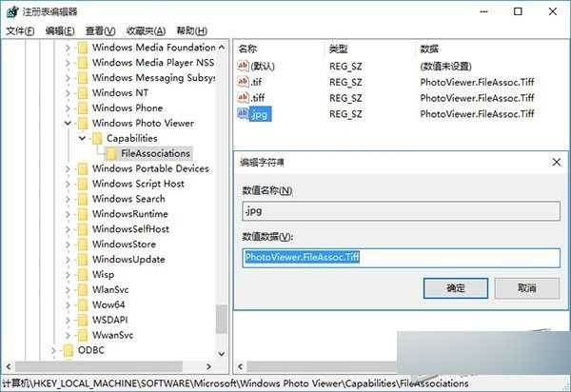Select the FileAssociations folder icon
The image size is (571, 392).
coord(111,153)
